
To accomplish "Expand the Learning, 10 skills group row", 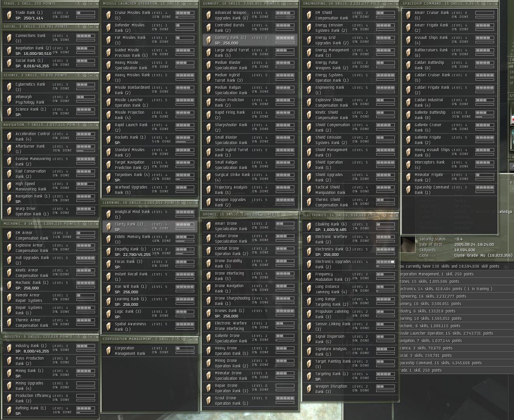I will pyautogui.click(x=456, y=318).
